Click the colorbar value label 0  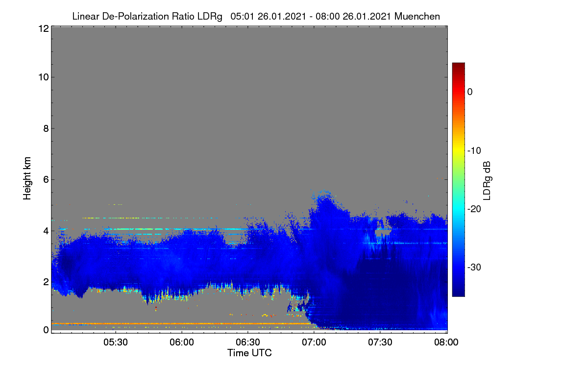click(470, 92)
